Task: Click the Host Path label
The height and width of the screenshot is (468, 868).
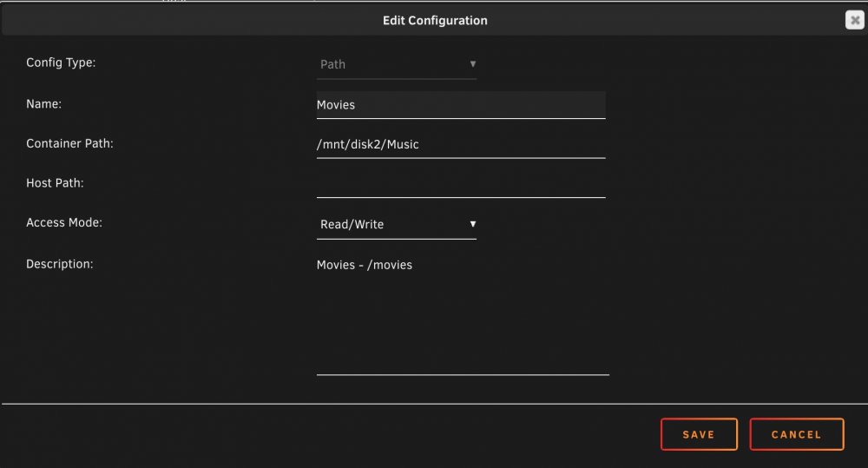Action: [x=55, y=182]
